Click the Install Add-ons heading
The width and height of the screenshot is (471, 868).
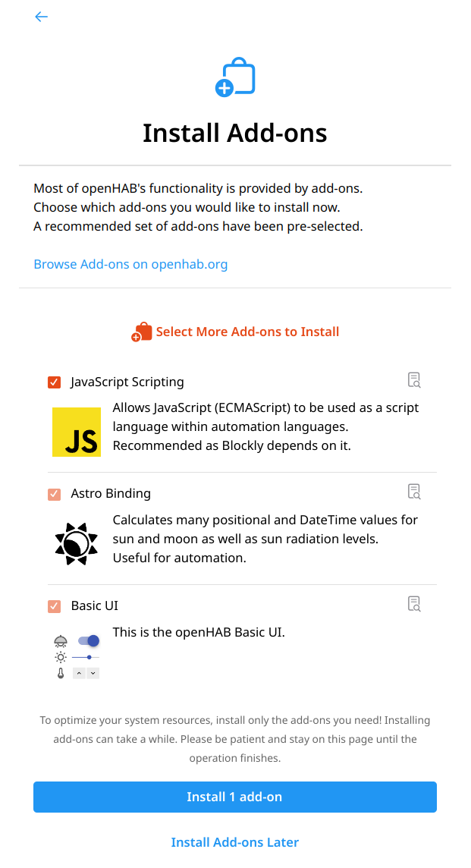pos(235,133)
